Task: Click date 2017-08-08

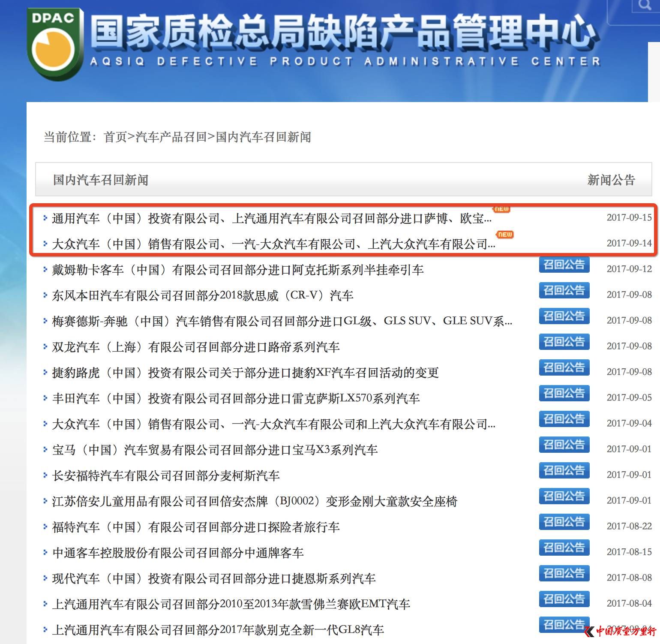Action: [x=629, y=578]
